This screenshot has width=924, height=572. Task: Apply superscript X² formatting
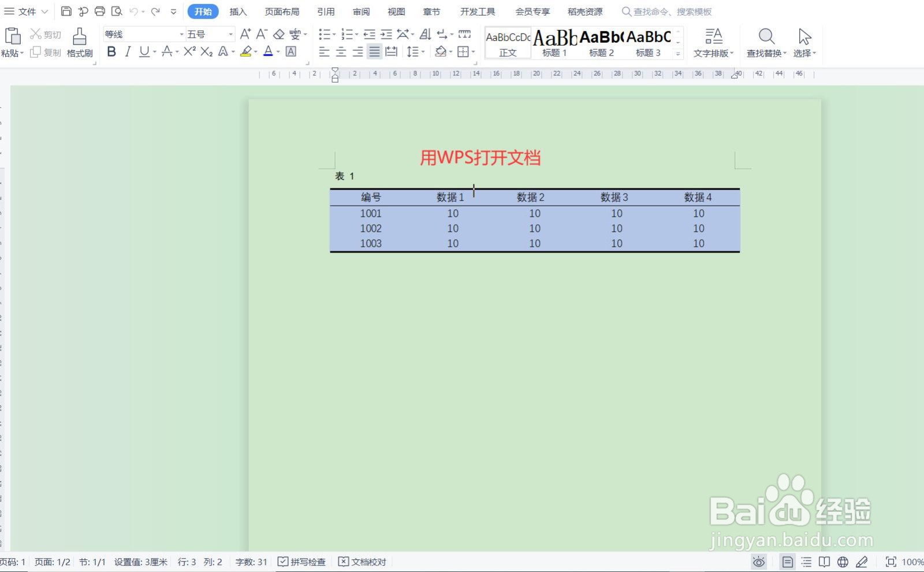click(189, 51)
